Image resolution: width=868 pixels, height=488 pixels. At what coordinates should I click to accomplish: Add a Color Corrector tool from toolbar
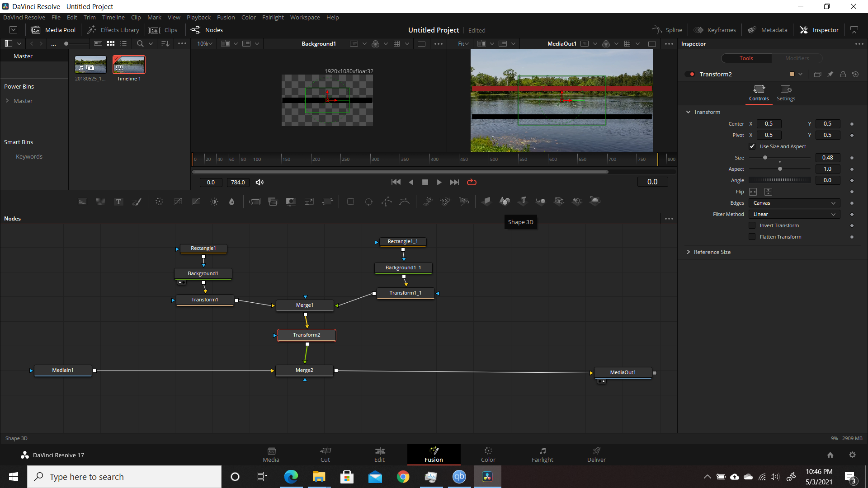[159, 202]
